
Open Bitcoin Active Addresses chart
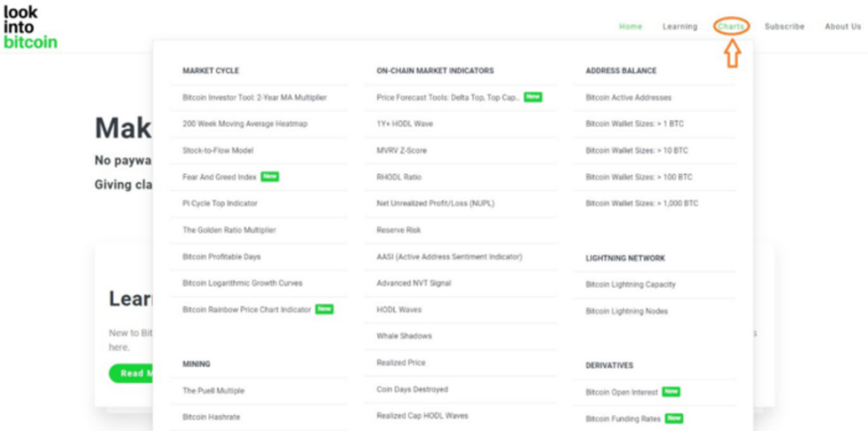(629, 97)
